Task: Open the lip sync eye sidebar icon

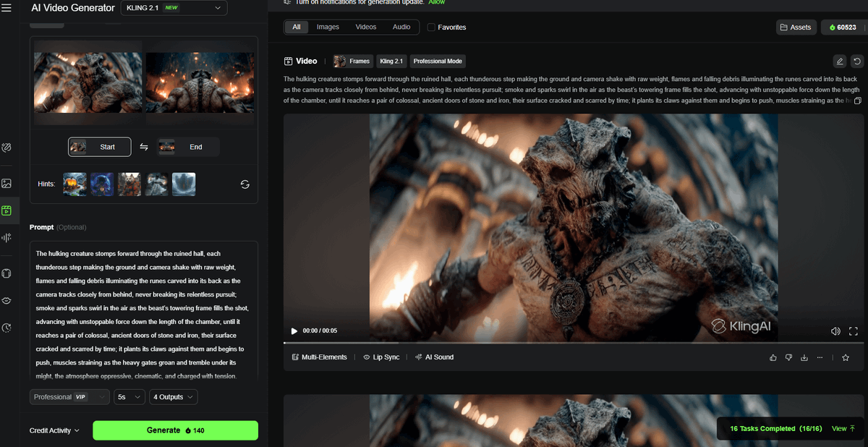Action: 7,300
